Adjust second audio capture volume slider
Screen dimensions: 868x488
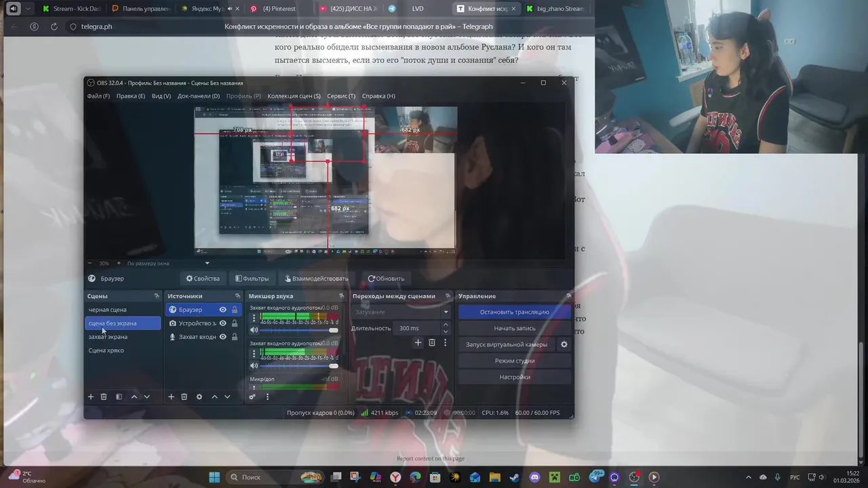point(299,366)
